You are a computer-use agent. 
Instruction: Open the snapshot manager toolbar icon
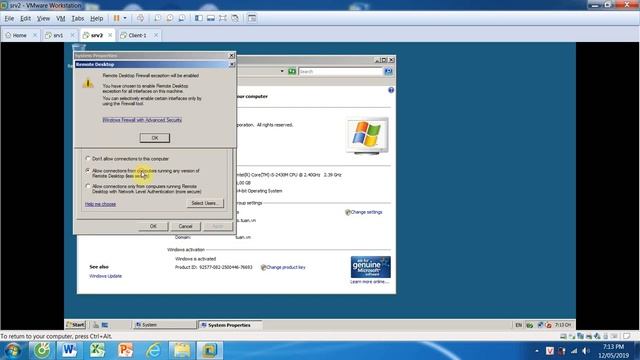tap(182, 18)
